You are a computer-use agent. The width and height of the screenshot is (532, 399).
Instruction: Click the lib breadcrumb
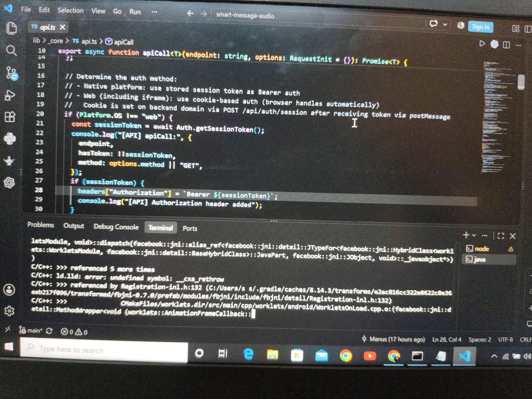tap(36, 40)
